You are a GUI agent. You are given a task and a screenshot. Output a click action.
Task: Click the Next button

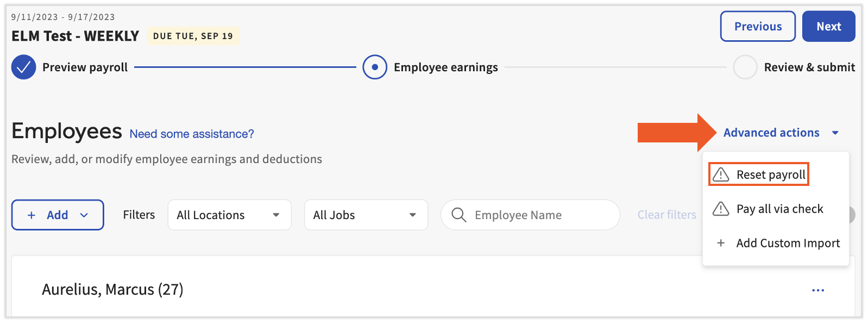coord(828,26)
